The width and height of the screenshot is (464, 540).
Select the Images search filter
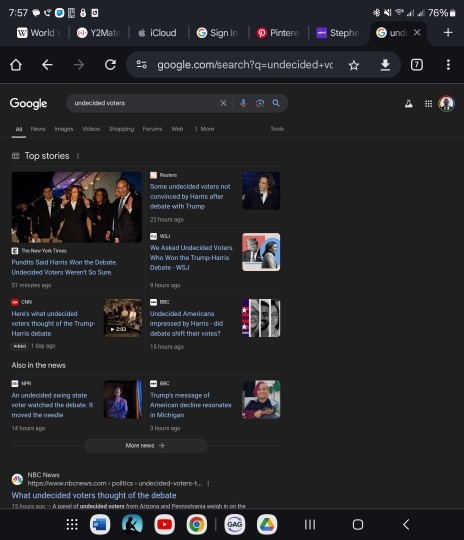64,129
